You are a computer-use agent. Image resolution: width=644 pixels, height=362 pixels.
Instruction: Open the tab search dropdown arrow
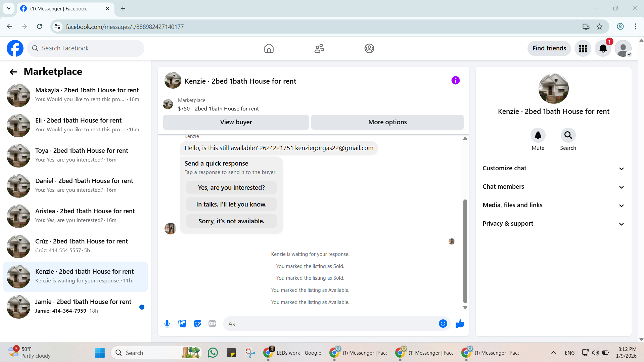point(9,8)
